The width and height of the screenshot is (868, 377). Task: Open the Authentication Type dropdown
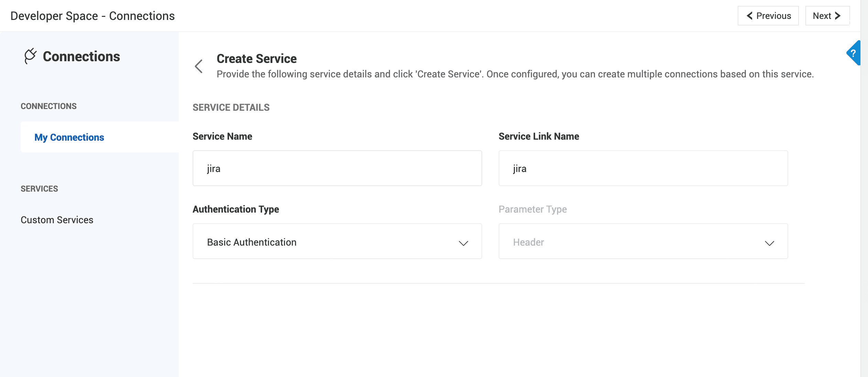(337, 241)
